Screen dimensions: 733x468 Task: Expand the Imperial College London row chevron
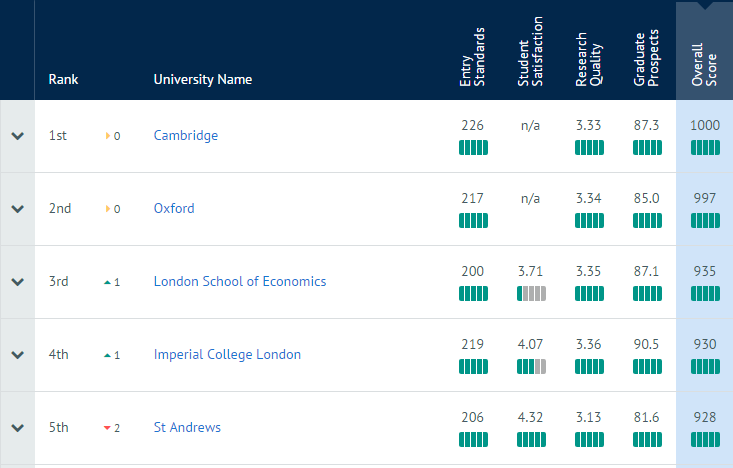coord(18,355)
